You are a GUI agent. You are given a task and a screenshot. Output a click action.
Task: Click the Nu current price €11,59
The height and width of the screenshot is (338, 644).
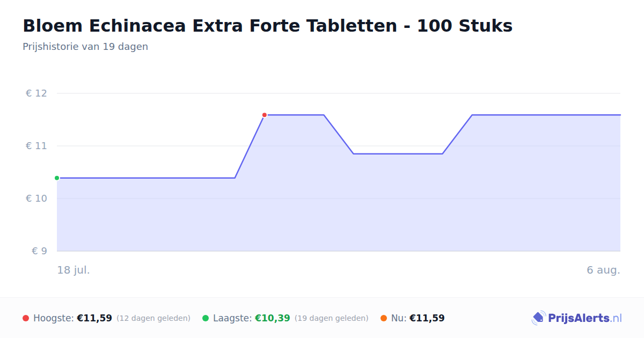point(427,318)
